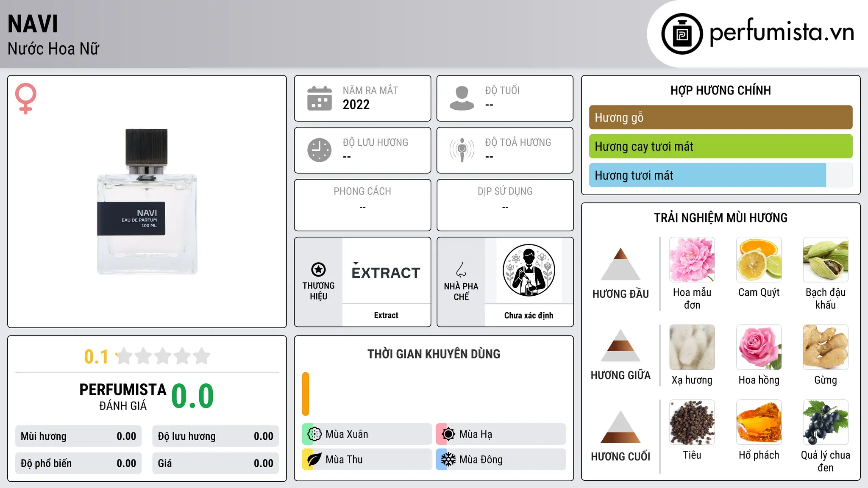This screenshot has height=488, width=868.
Task: Click the launch year value 2022
Action: (356, 105)
